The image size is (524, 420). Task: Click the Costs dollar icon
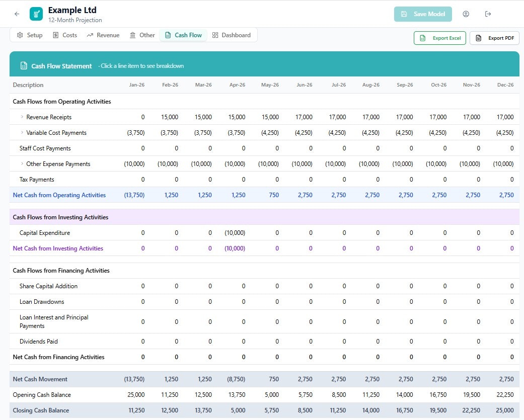(56, 35)
